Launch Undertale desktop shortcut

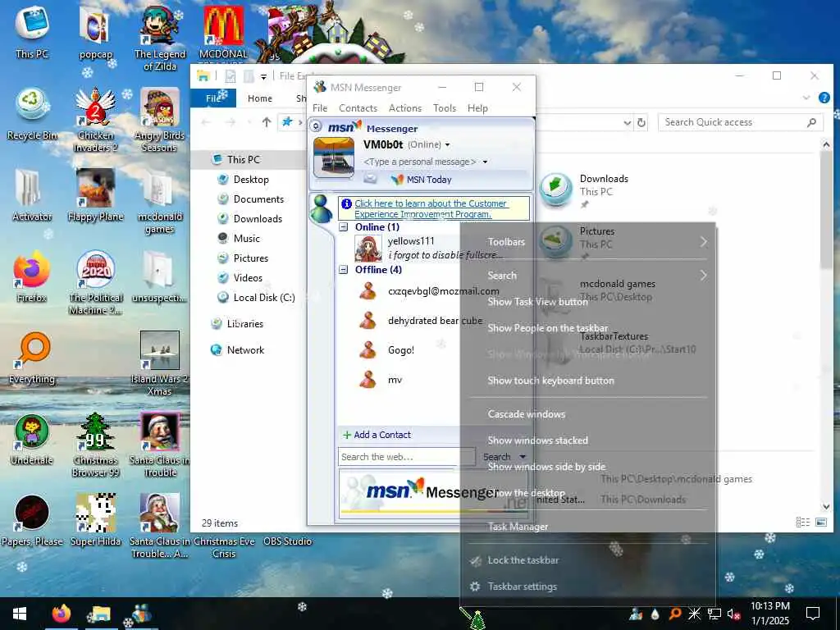32,439
